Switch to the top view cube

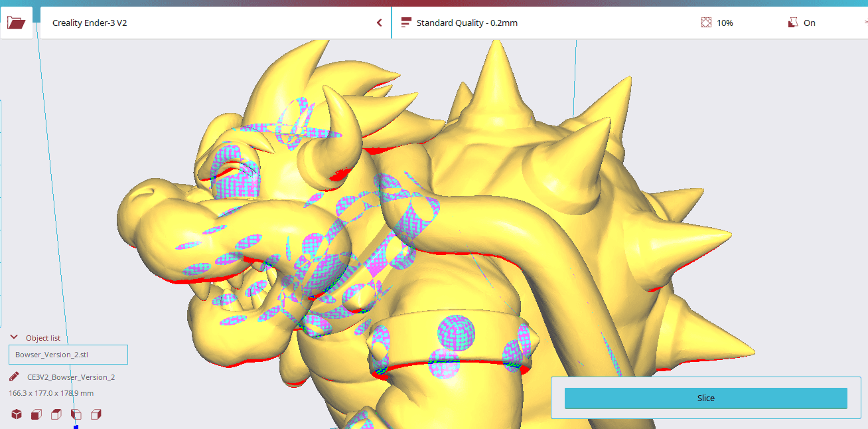[56, 414]
